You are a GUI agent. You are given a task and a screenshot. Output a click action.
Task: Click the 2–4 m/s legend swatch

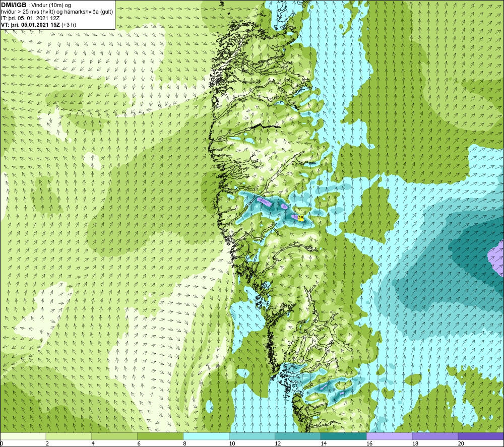coord(69,436)
